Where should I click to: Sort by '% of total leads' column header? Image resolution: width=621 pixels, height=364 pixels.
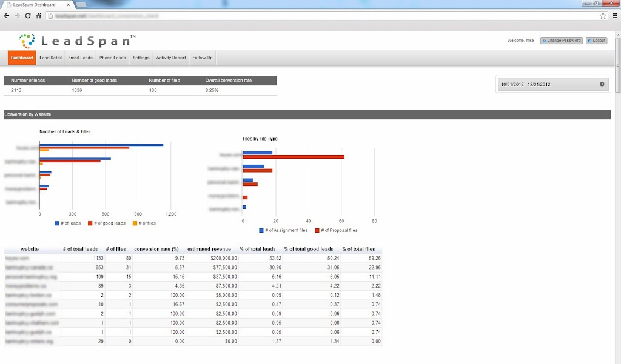(257, 250)
